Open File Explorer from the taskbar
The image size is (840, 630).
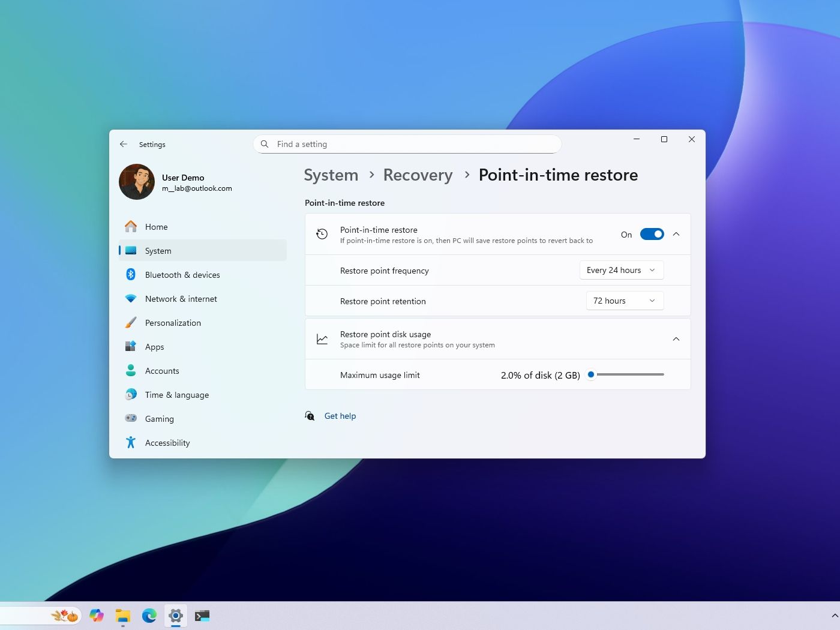(x=123, y=616)
